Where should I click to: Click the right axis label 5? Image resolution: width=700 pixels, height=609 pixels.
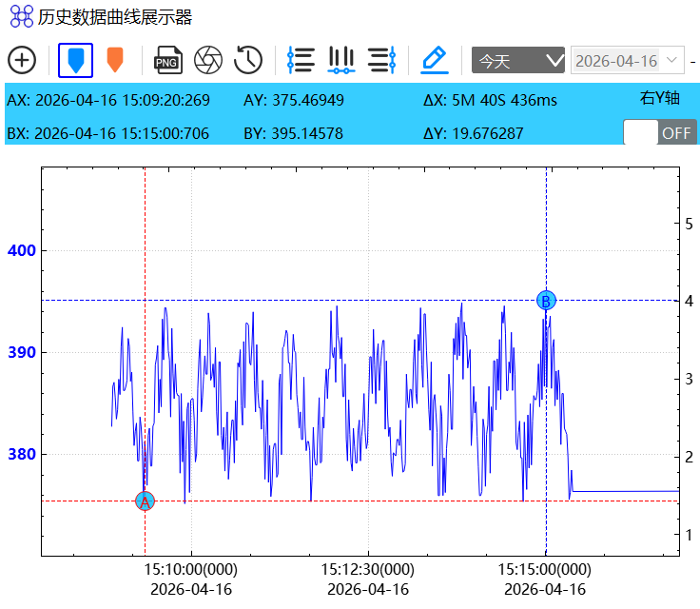coord(689,224)
